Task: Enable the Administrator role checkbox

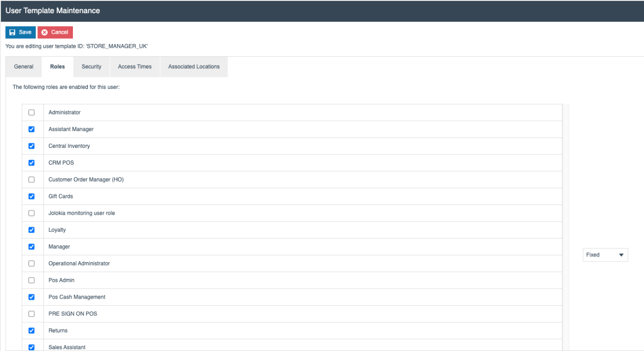Action: pyautogui.click(x=31, y=112)
